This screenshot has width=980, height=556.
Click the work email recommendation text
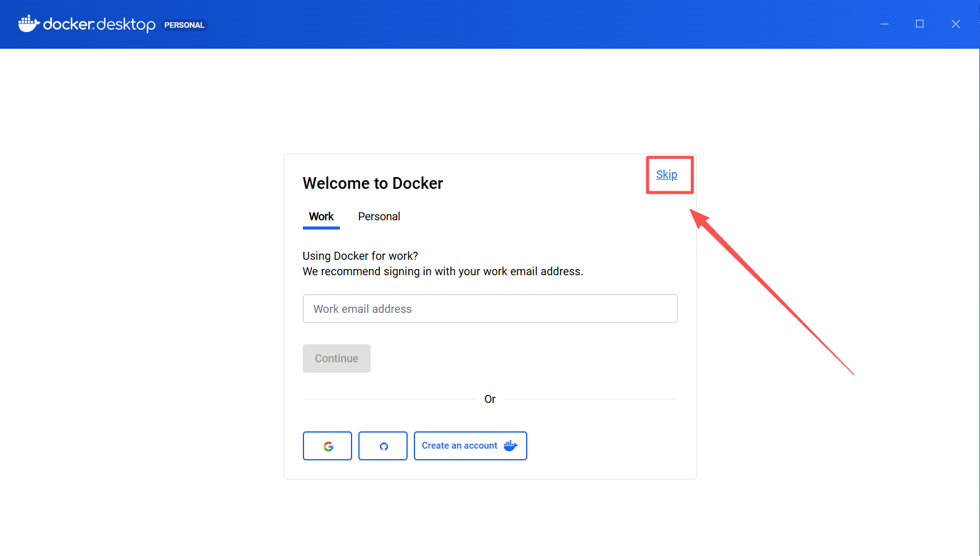click(x=443, y=272)
